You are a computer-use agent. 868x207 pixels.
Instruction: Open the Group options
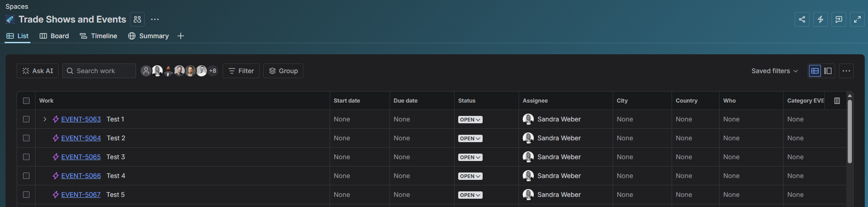pyautogui.click(x=283, y=71)
